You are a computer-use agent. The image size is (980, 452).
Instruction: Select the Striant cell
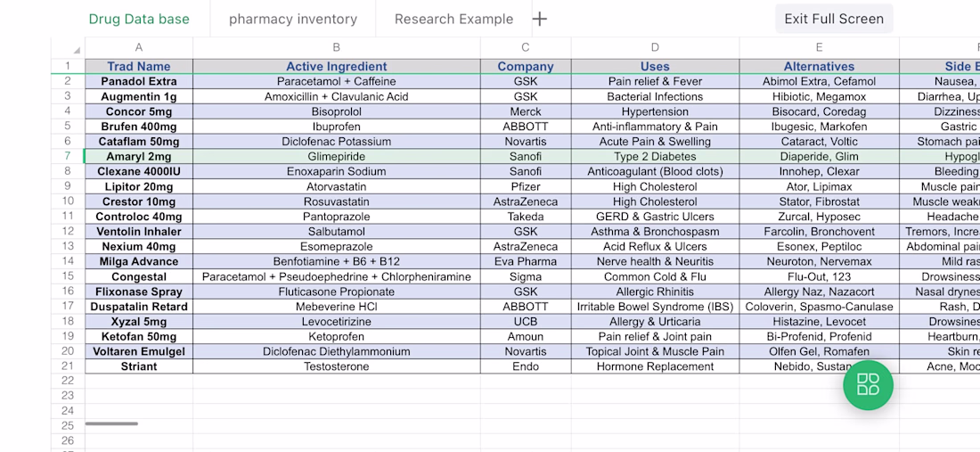pos(139,366)
